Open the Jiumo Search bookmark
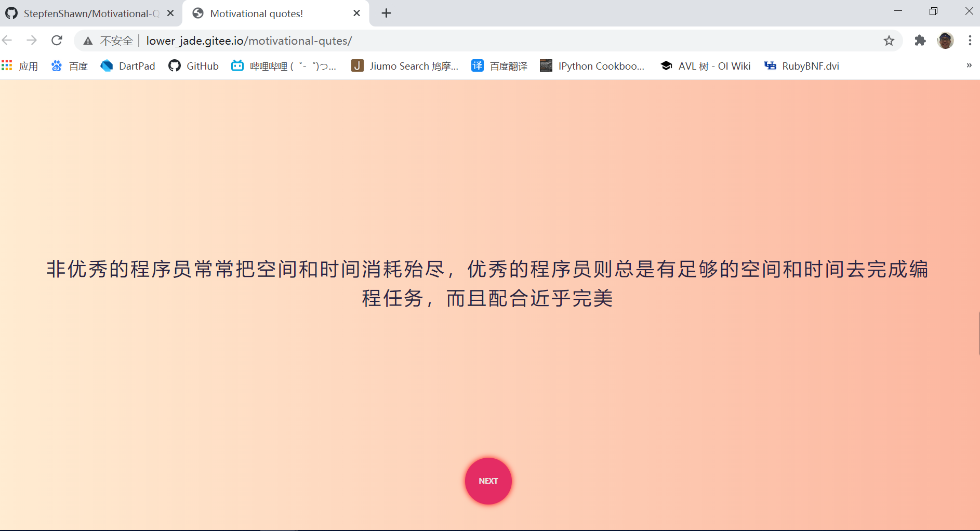980x531 pixels. 405,65
